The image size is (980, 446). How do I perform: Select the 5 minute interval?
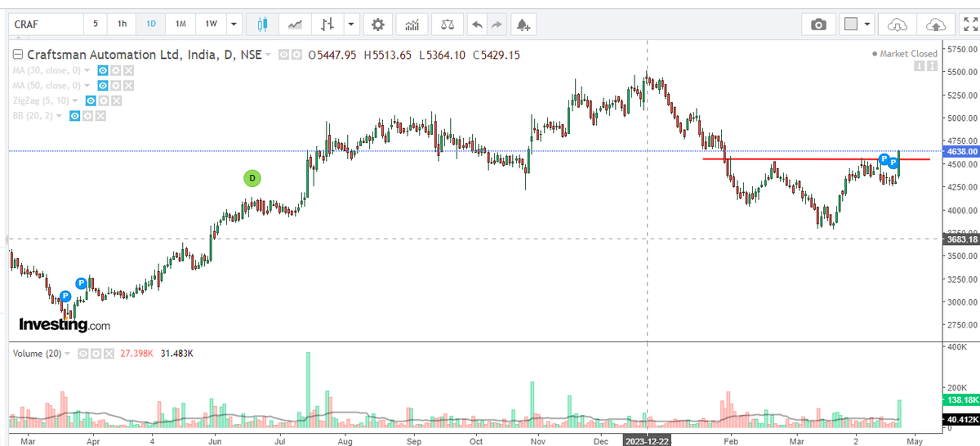(96, 25)
